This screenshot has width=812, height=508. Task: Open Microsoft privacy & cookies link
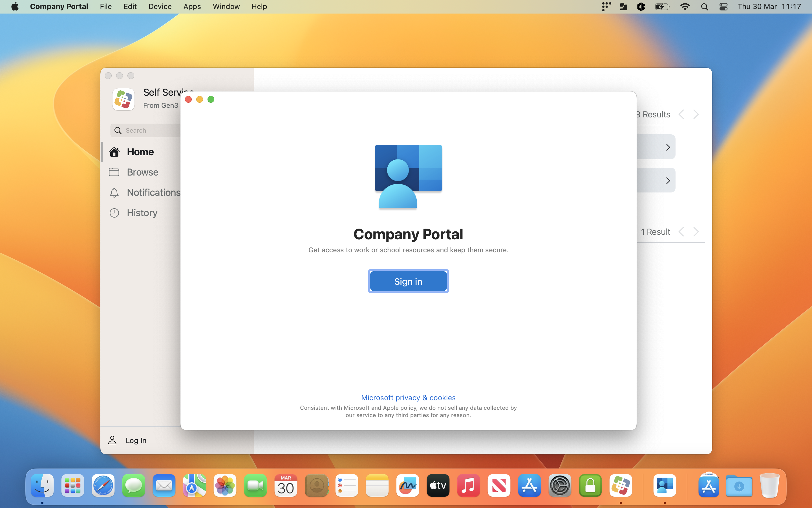point(408,397)
